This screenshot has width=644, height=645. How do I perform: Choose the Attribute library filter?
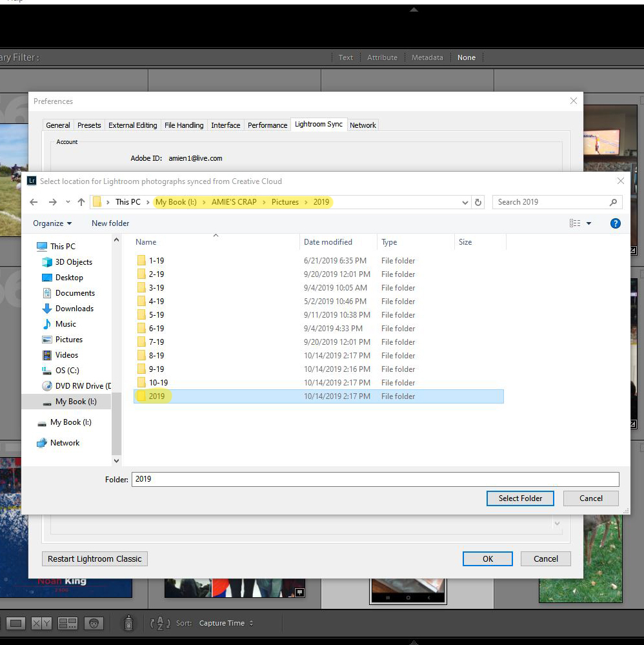point(382,57)
